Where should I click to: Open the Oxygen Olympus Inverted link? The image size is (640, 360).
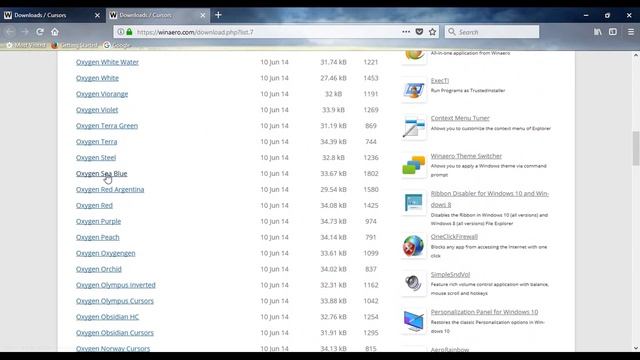point(116,285)
